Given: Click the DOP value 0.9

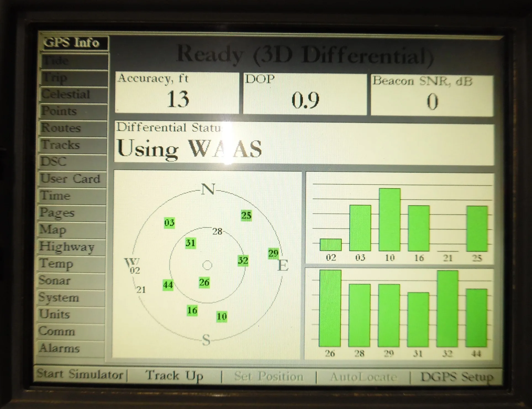Looking at the screenshot, I should [x=305, y=100].
